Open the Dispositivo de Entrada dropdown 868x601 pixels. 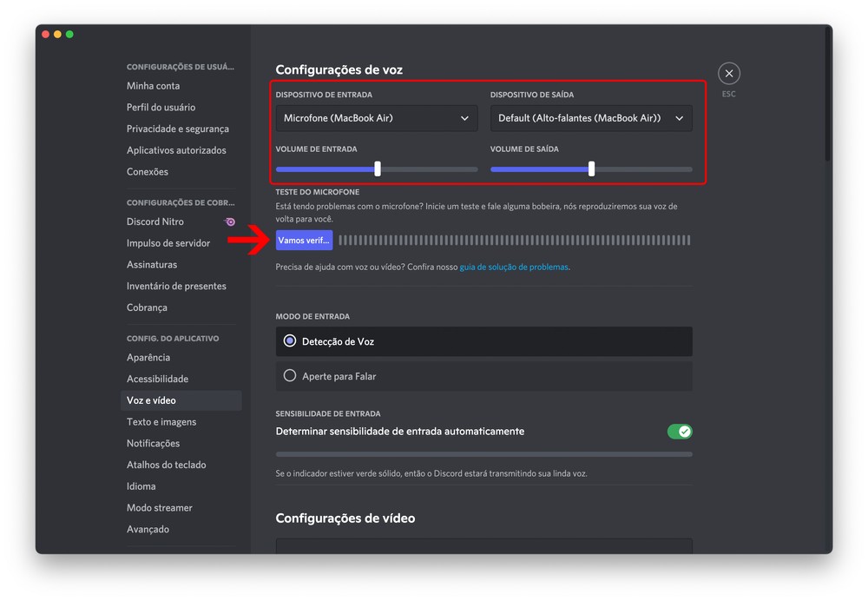point(376,118)
